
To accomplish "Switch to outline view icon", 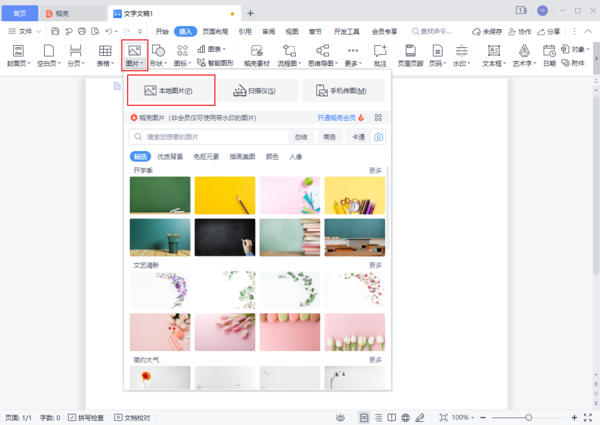I will [x=378, y=418].
